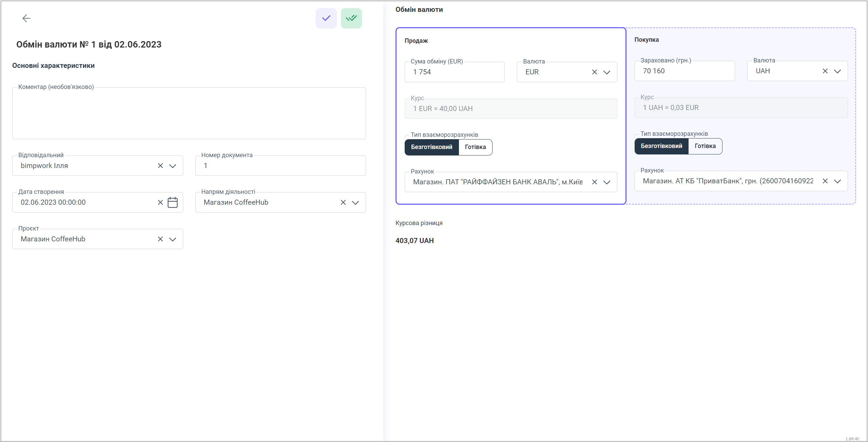868x442 pixels.
Task: Expand the Райффайзен account dropdown
Action: [x=606, y=182]
